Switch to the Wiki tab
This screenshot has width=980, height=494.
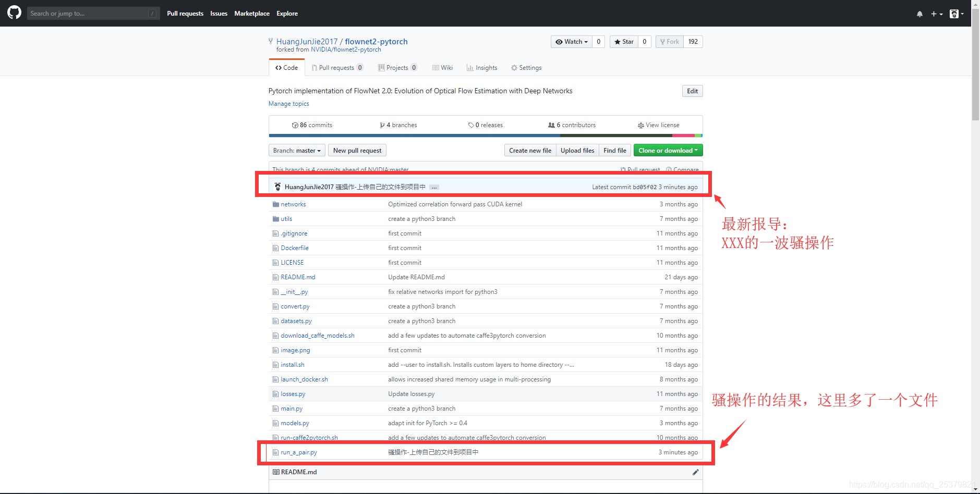(443, 68)
